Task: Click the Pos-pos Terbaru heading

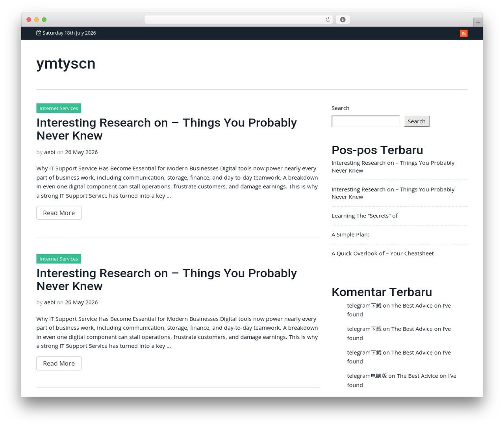Action: tap(377, 150)
